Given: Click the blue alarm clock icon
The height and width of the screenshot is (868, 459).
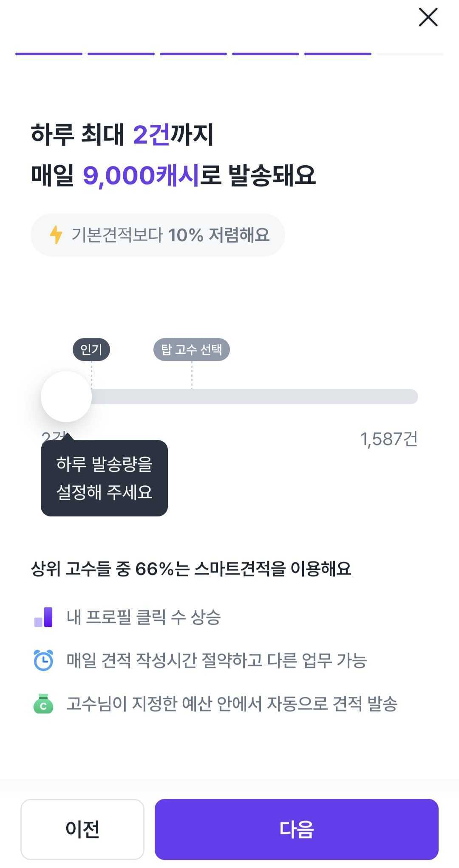Looking at the screenshot, I should 43,660.
